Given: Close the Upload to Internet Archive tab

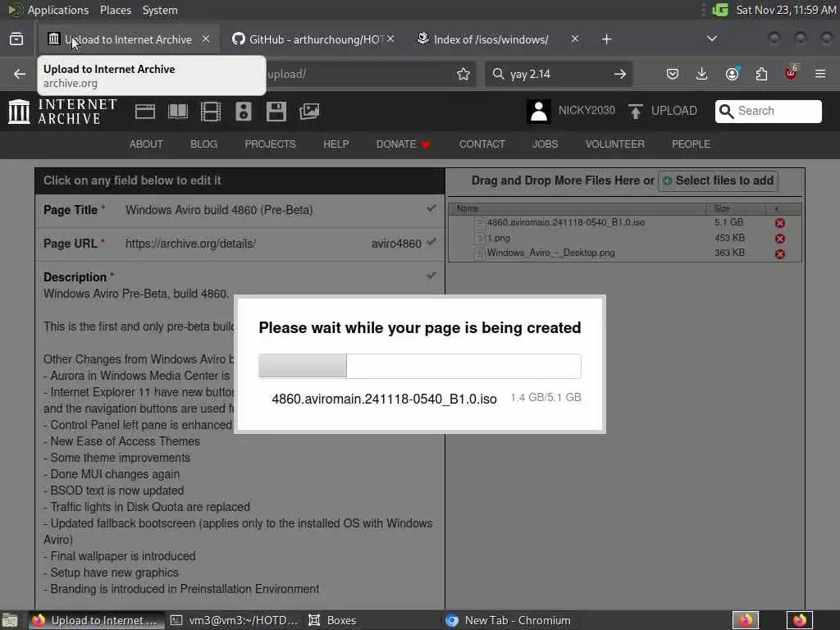Looking at the screenshot, I should point(206,39).
